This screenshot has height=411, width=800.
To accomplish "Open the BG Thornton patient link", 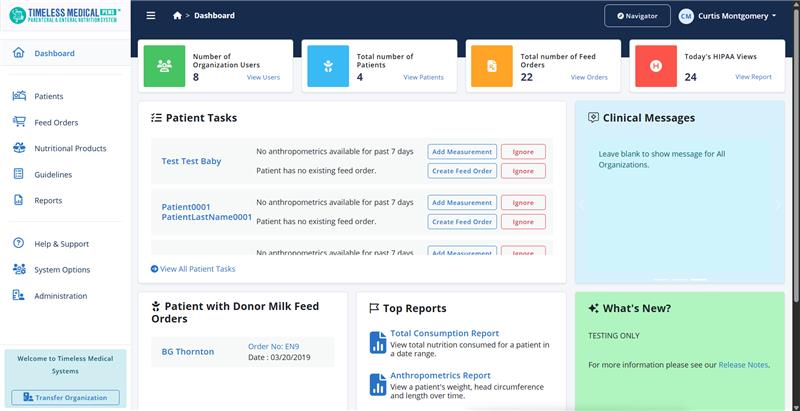I will tap(188, 352).
